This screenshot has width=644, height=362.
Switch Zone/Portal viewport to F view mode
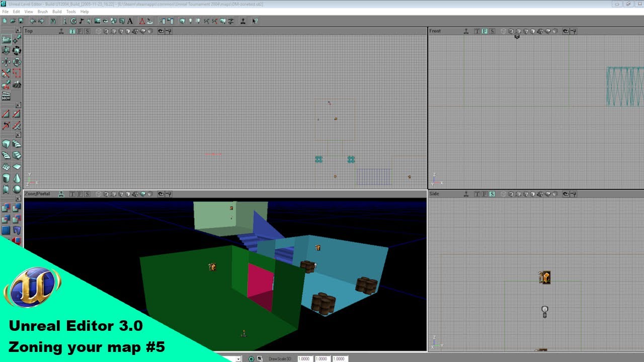coord(79,194)
